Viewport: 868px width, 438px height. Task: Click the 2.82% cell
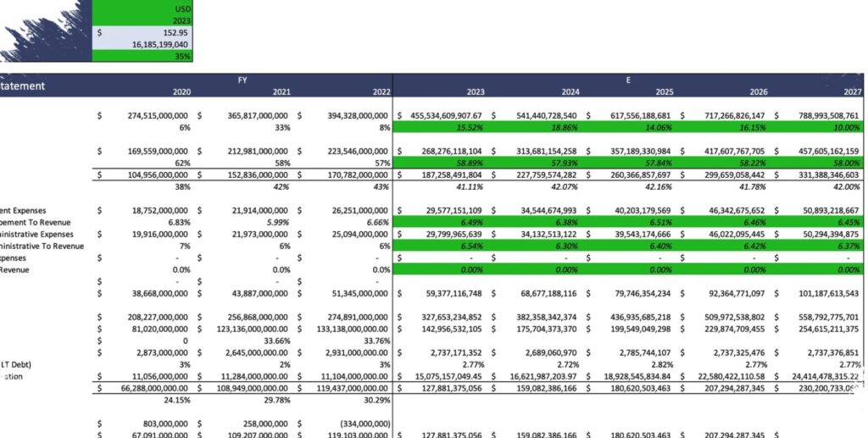(662, 364)
